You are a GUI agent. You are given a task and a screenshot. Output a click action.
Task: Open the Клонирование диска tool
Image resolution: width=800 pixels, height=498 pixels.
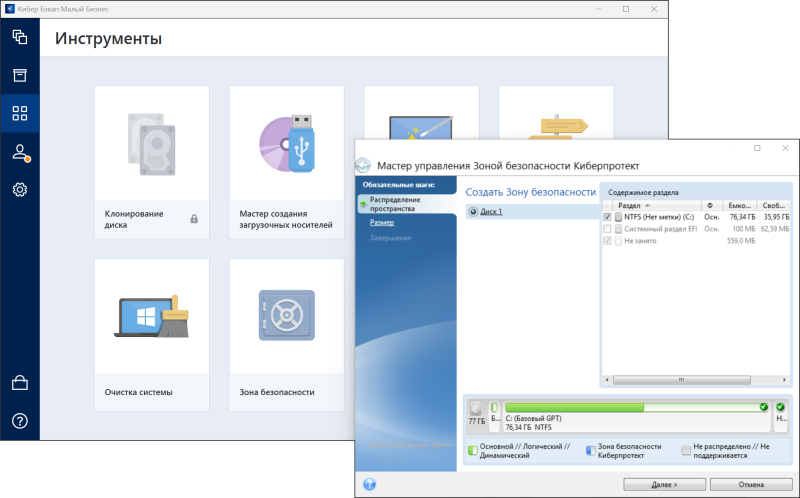tap(151, 162)
